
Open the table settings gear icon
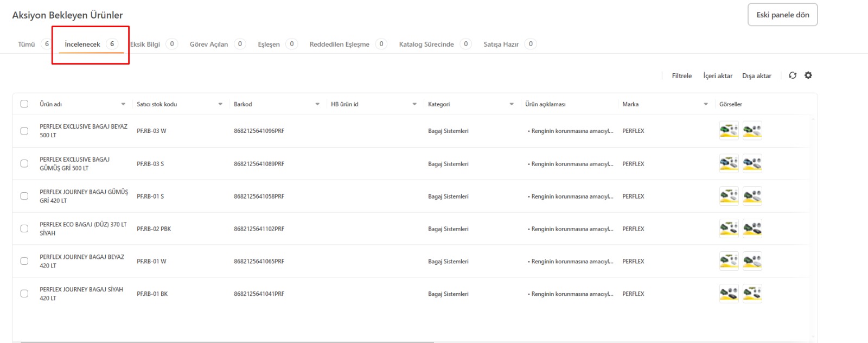click(x=808, y=75)
